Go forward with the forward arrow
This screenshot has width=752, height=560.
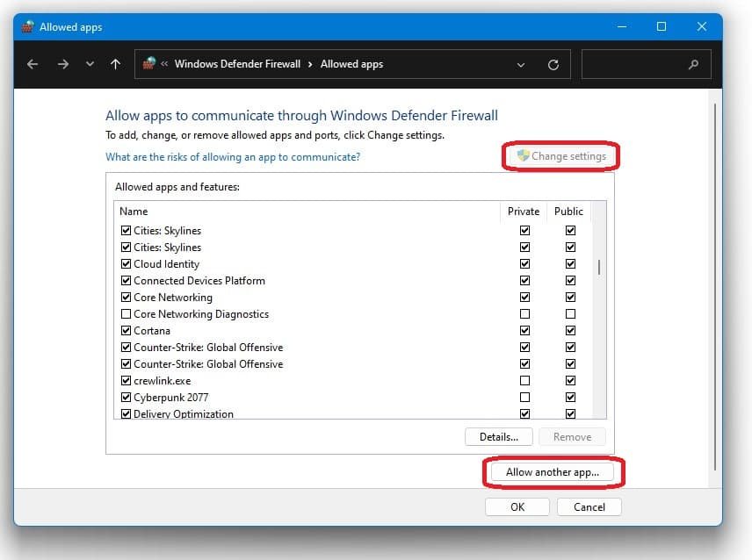click(x=63, y=64)
